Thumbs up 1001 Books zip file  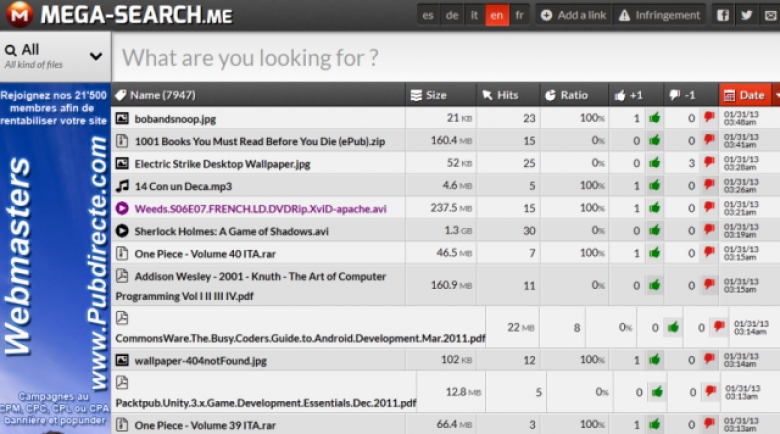(654, 140)
